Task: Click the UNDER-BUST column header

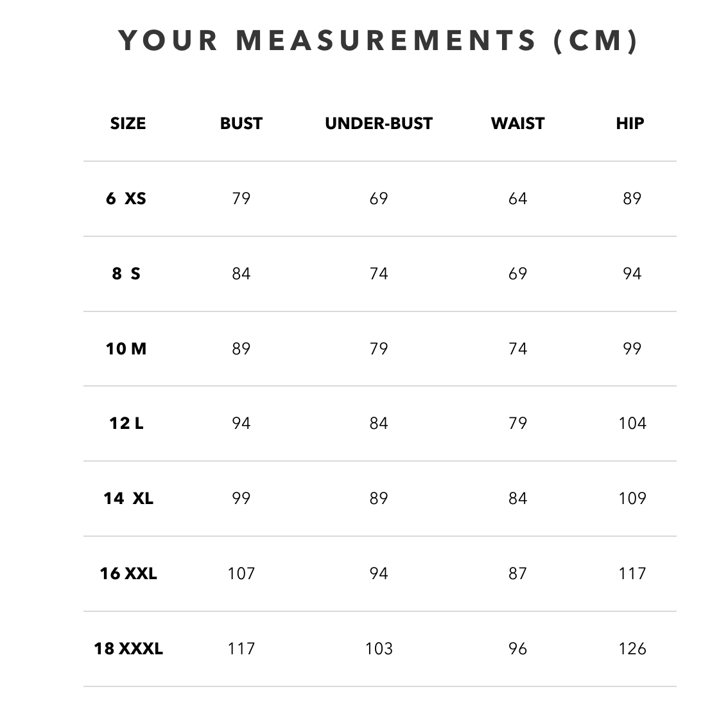Action: [379, 123]
